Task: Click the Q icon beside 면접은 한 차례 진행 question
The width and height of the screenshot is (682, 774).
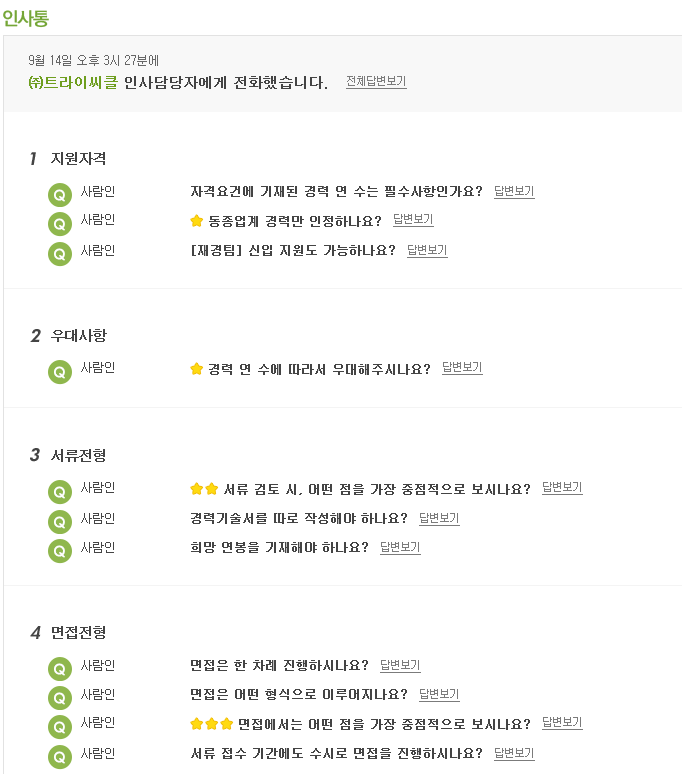Action: [x=60, y=669]
